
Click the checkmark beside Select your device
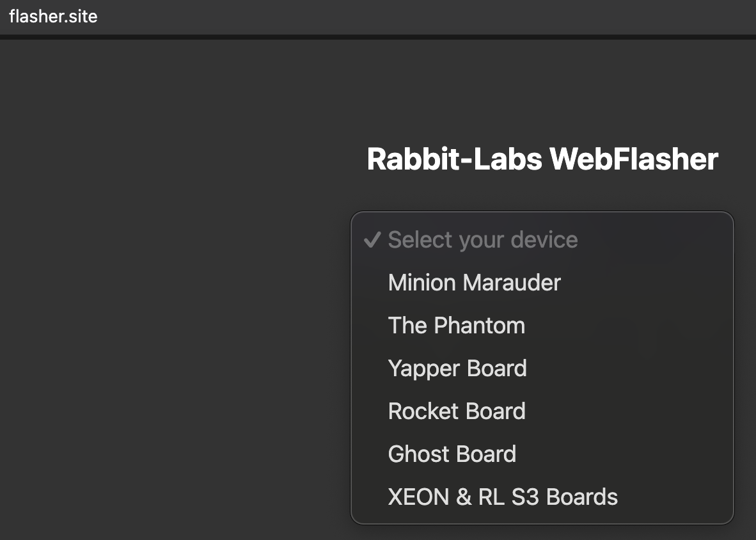tap(372, 241)
